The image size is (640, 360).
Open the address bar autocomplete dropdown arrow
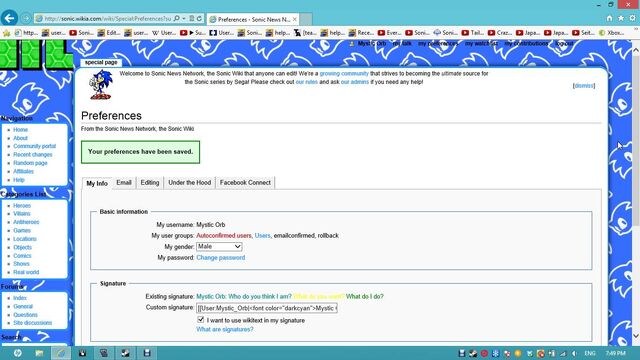pos(184,18)
